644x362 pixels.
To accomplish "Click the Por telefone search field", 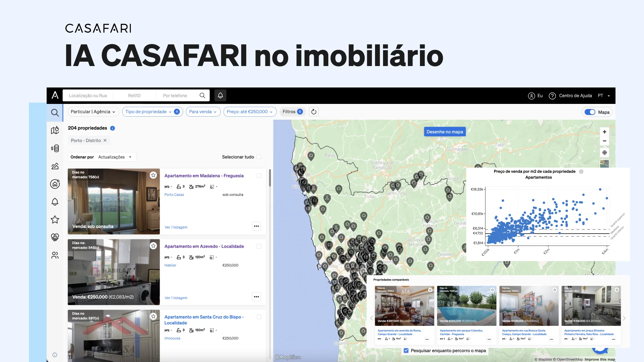I will click(175, 96).
